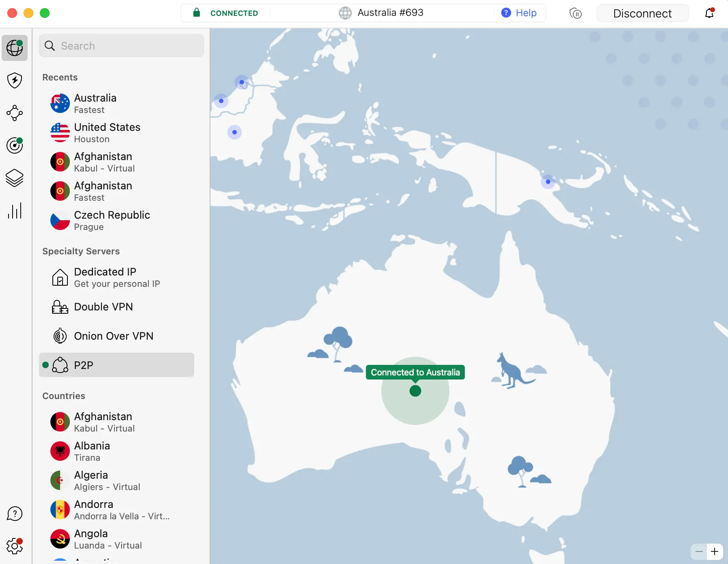Screen dimensions: 728x564
Task: Click the globe icon beside Australia #693
Action: tap(345, 13)
